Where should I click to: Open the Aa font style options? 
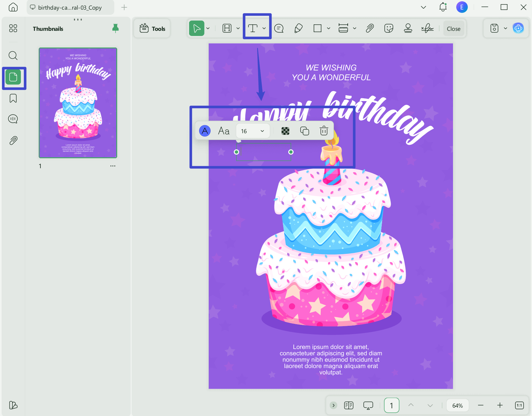tap(224, 131)
